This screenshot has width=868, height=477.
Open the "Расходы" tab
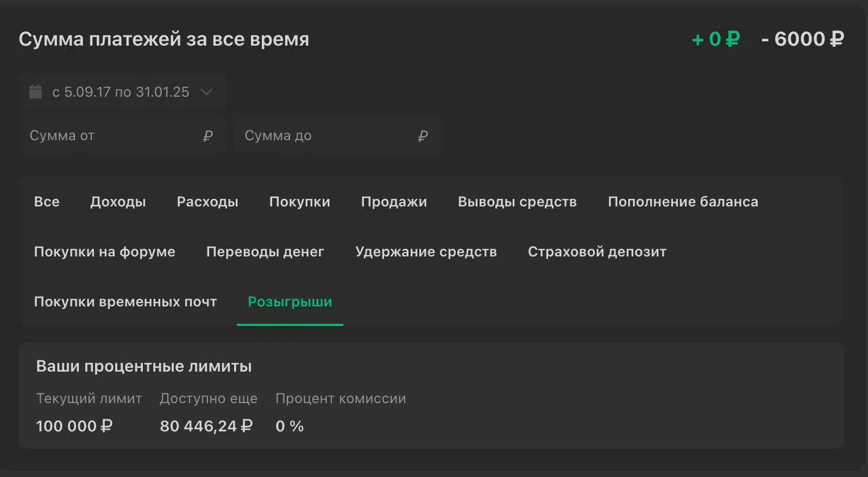207,202
